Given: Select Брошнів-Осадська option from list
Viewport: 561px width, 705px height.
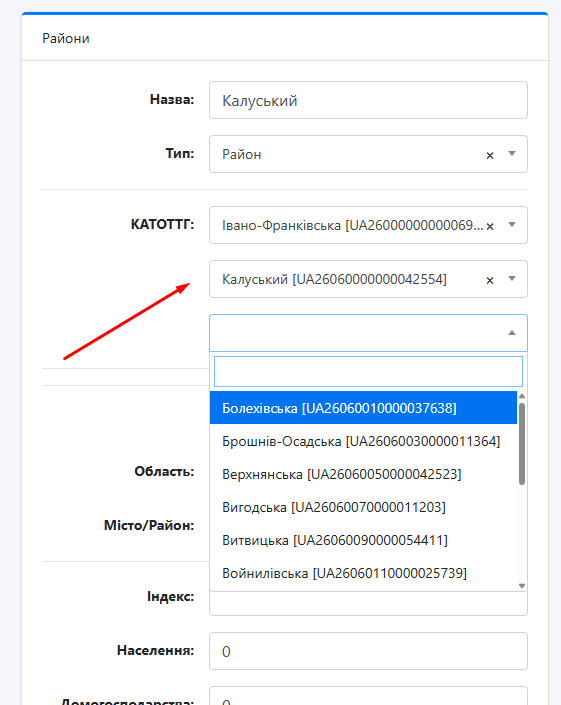Looking at the screenshot, I should click(363, 441).
